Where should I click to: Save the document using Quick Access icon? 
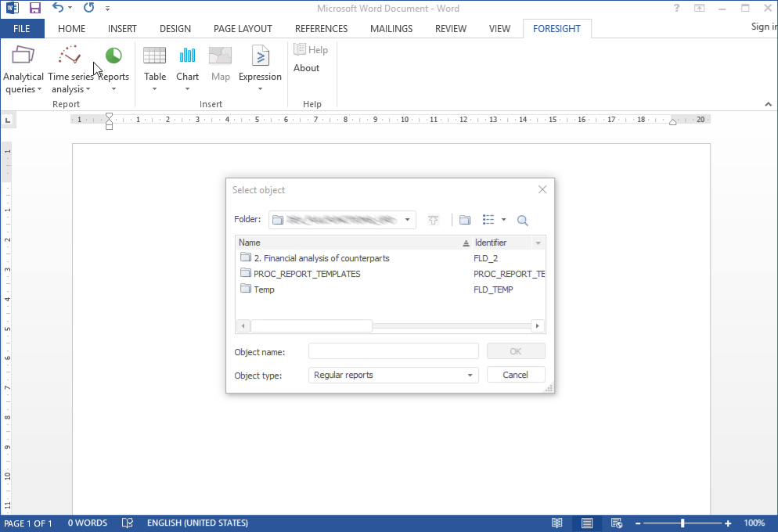tap(34, 9)
